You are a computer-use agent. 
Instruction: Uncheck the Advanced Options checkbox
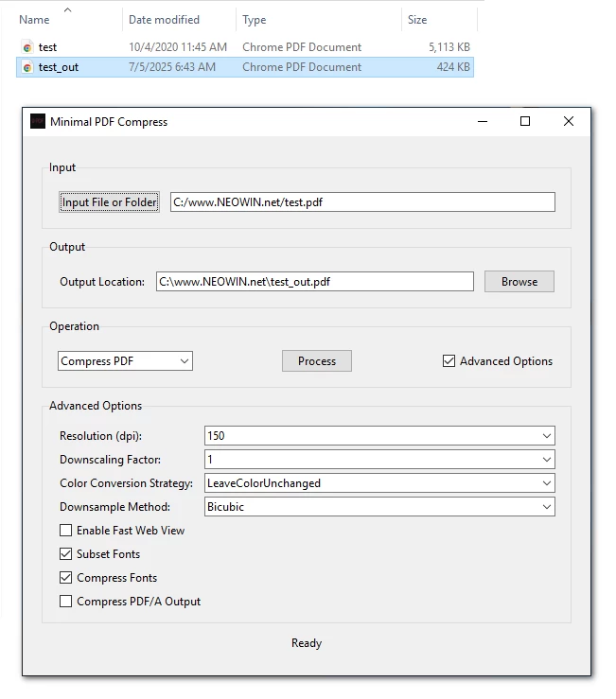point(449,360)
